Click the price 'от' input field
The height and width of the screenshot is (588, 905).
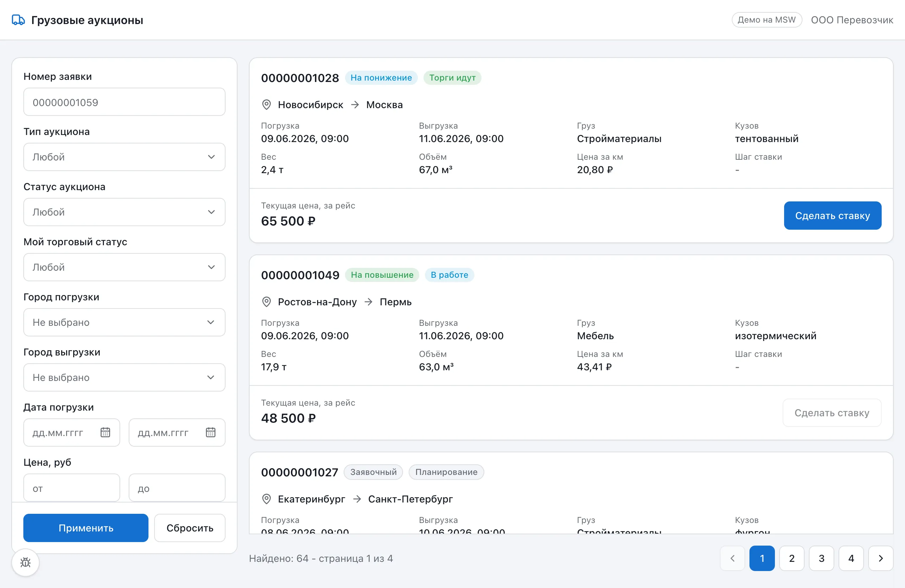[72, 488]
